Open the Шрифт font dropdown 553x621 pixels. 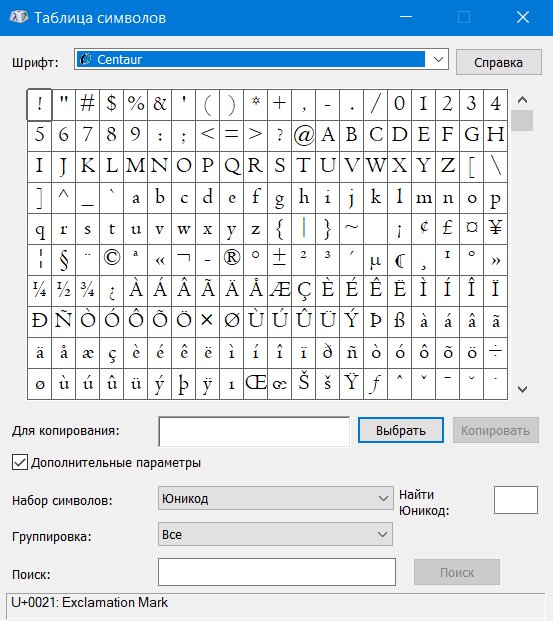pyautogui.click(x=438, y=59)
